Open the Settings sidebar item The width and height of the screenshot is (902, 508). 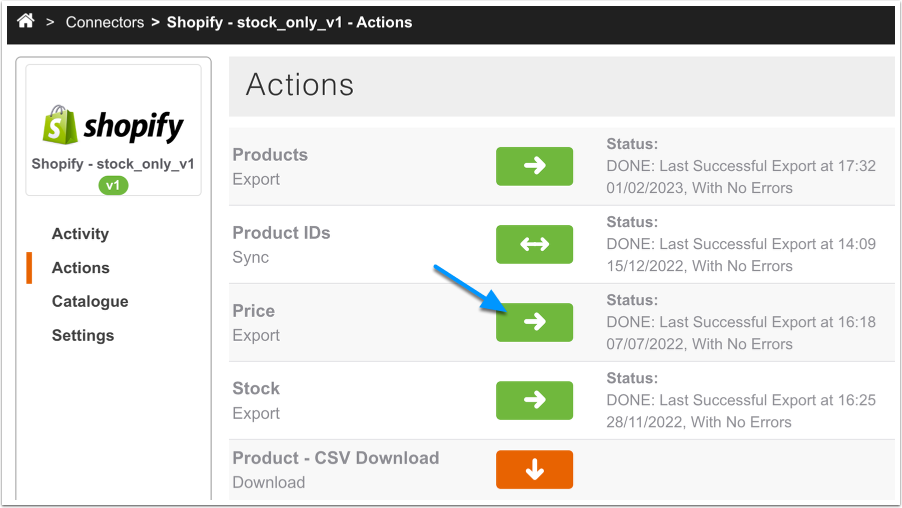[x=83, y=336]
